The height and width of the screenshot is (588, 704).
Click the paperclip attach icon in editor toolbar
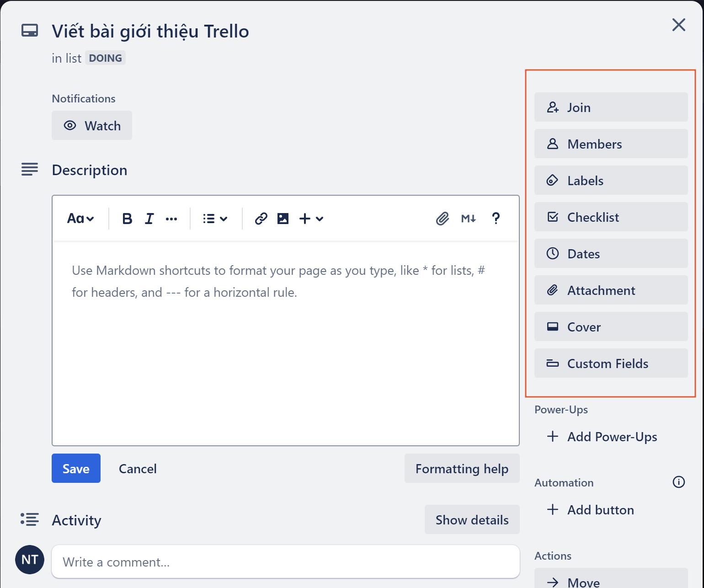click(442, 219)
